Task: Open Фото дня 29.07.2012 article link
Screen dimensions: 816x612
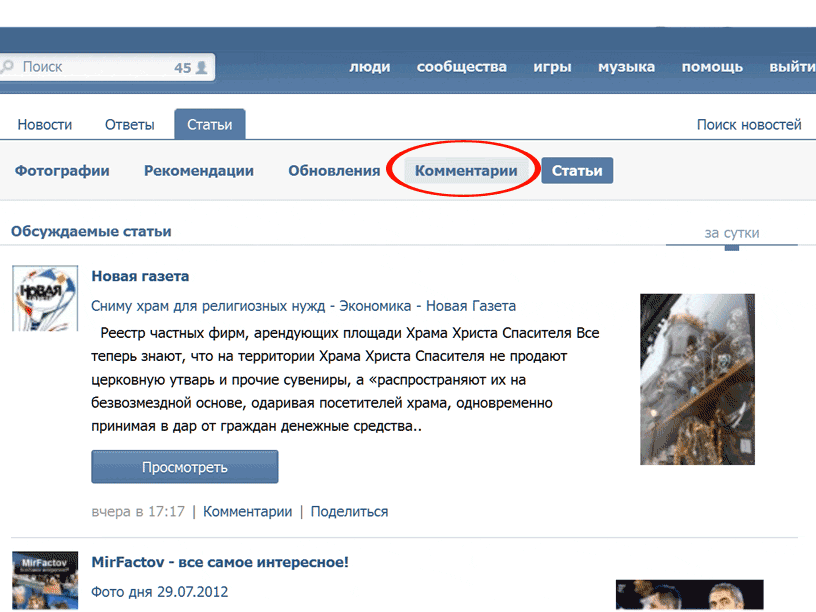Action: pyautogui.click(x=160, y=592)
